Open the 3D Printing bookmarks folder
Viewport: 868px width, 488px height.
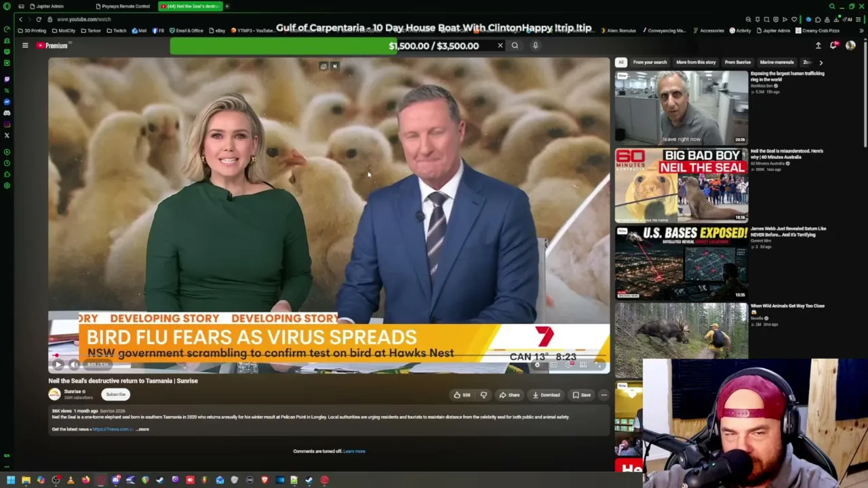33,30
